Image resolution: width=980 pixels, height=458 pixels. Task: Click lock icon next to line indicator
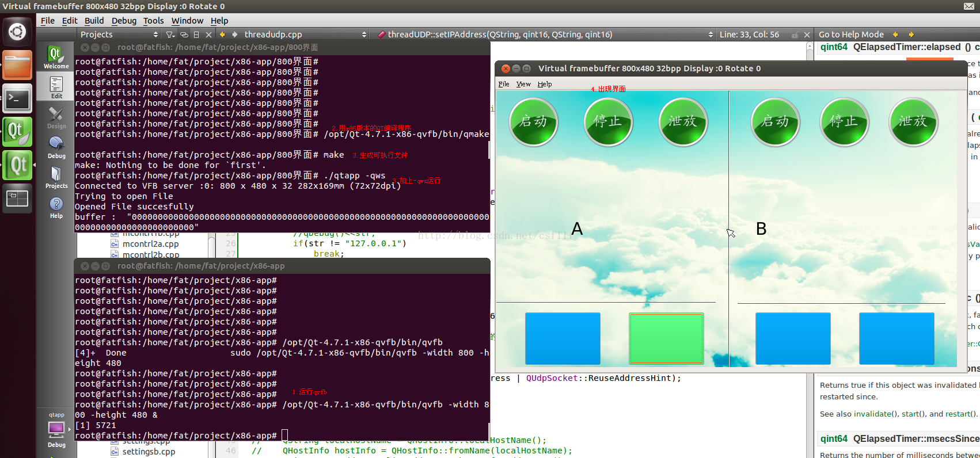click(795, 35)
